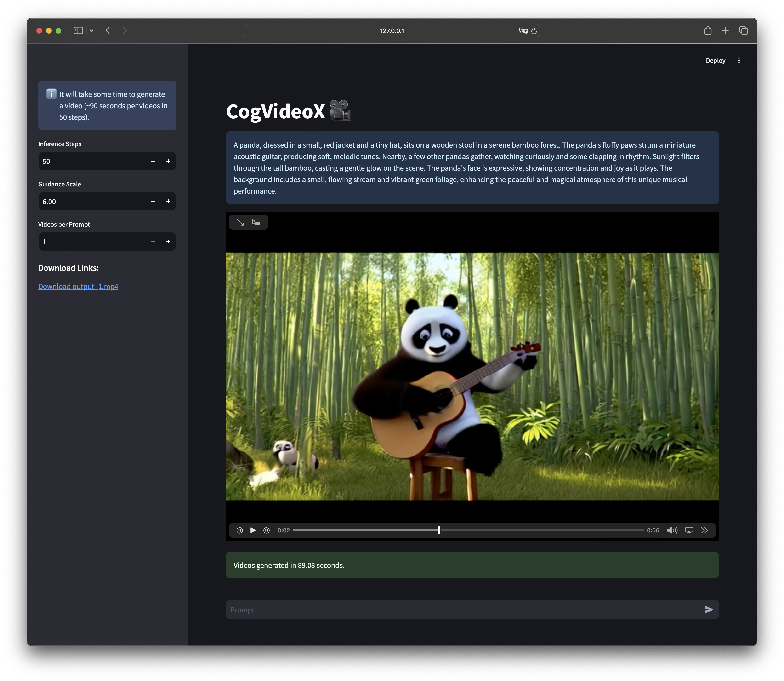784x681 pixels.
Task: Download output_1.mp4 file
Action: click(x=78, y=286)
